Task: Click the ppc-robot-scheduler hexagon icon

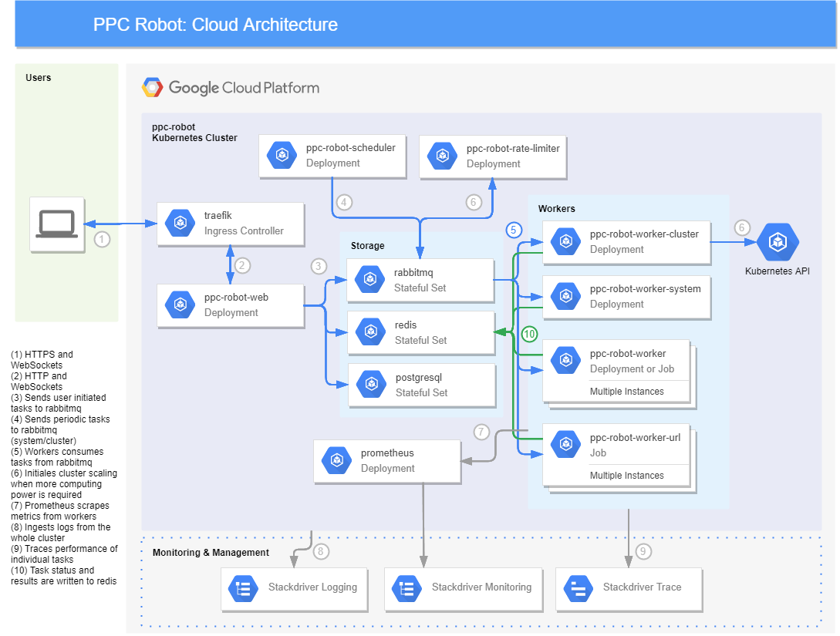Action: coord(282,155)
